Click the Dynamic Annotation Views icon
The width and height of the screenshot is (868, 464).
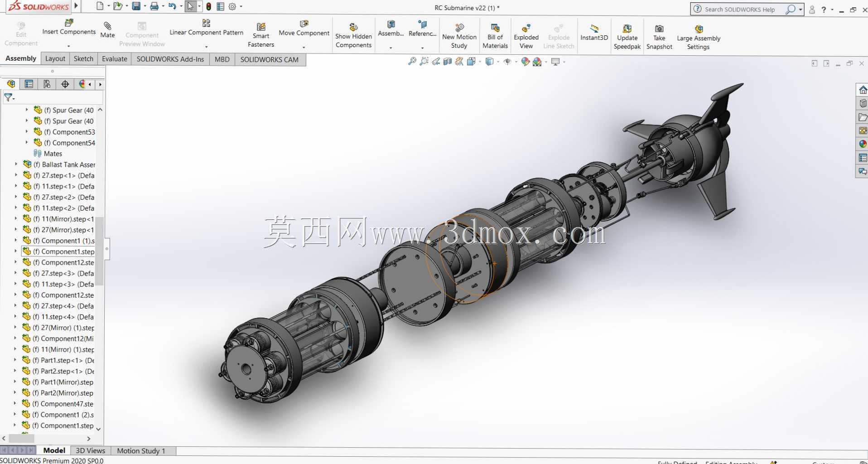(x=459, y=61)
